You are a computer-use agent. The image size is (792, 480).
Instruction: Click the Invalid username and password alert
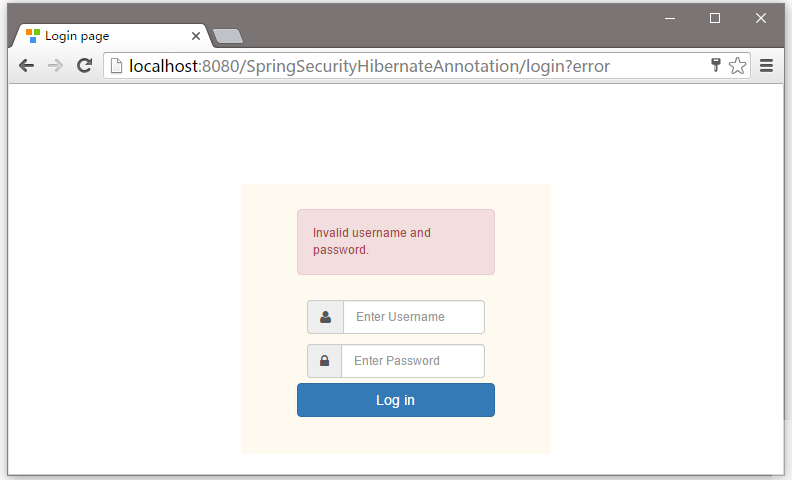396,242
